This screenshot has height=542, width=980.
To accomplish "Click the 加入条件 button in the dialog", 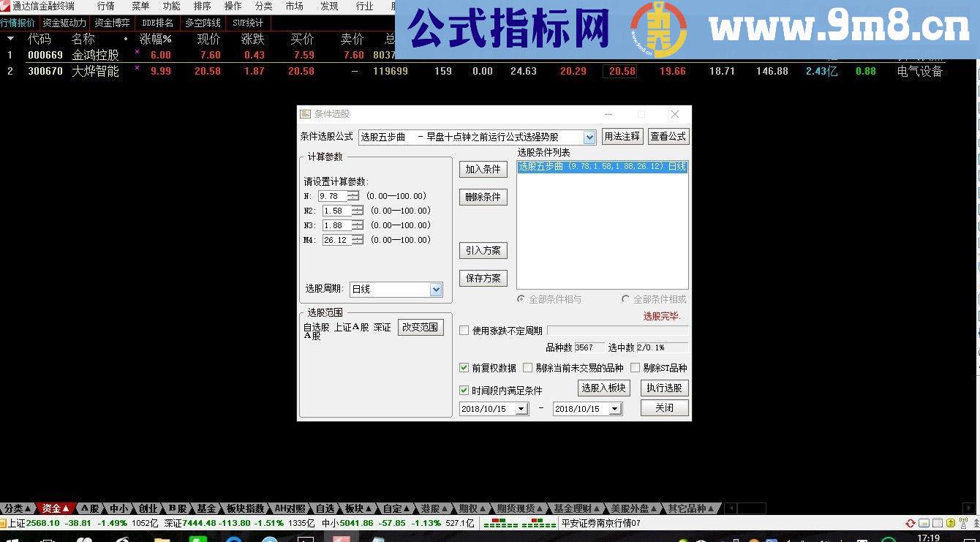I will pyautogui.click(x=483, y=169).
